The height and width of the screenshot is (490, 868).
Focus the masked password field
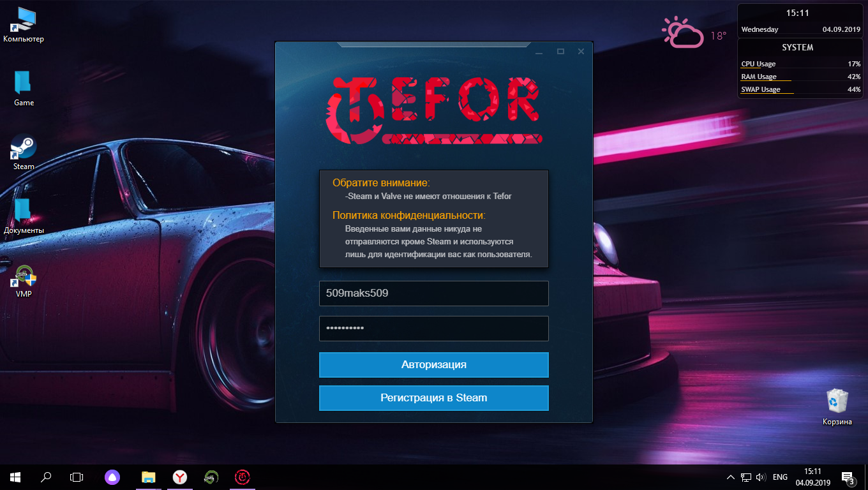(x=433, y=329)
